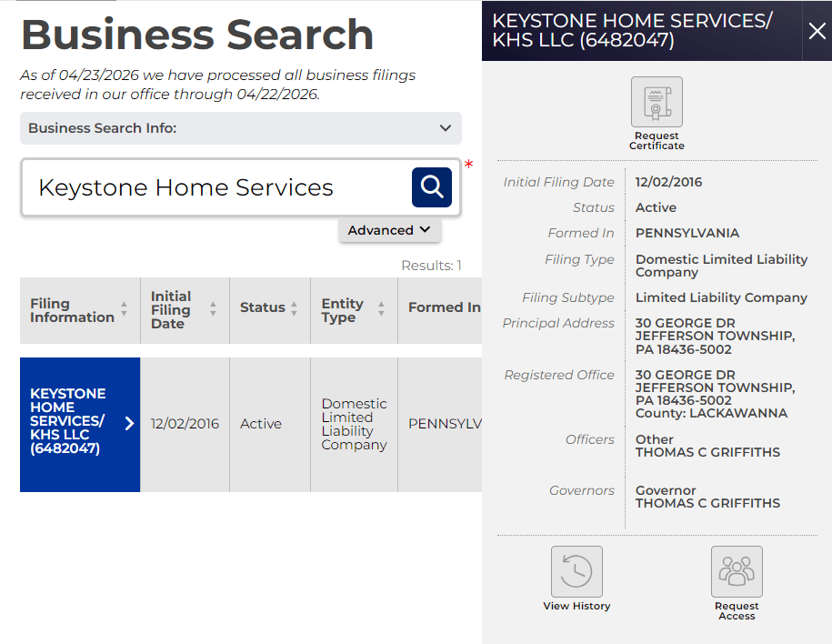Click the County: LACKAWANNA text

click(x=711, y=413)
